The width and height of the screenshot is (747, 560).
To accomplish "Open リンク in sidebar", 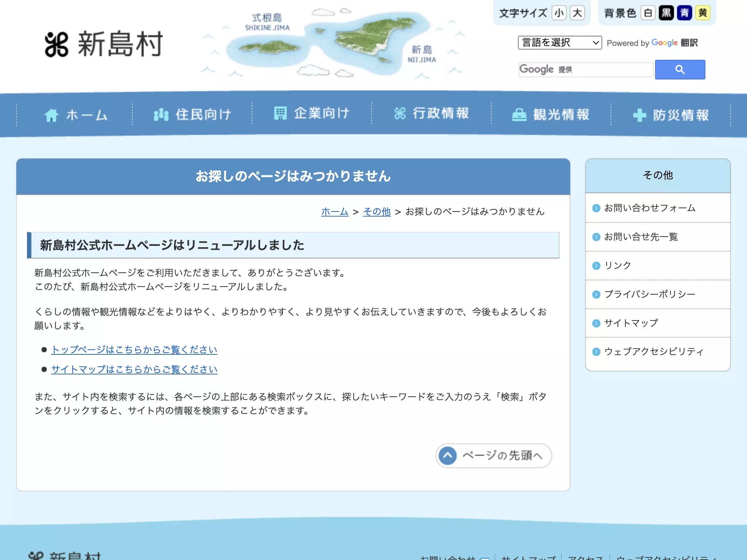I will (x=658, y=265).
